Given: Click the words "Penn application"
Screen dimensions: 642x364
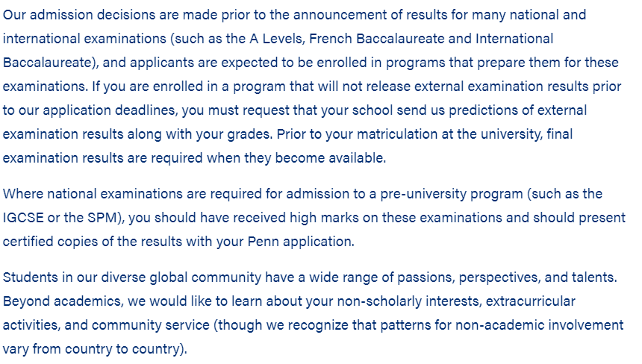Looking at the screenshot, I should pyautogui.click(x=300, y=242).
